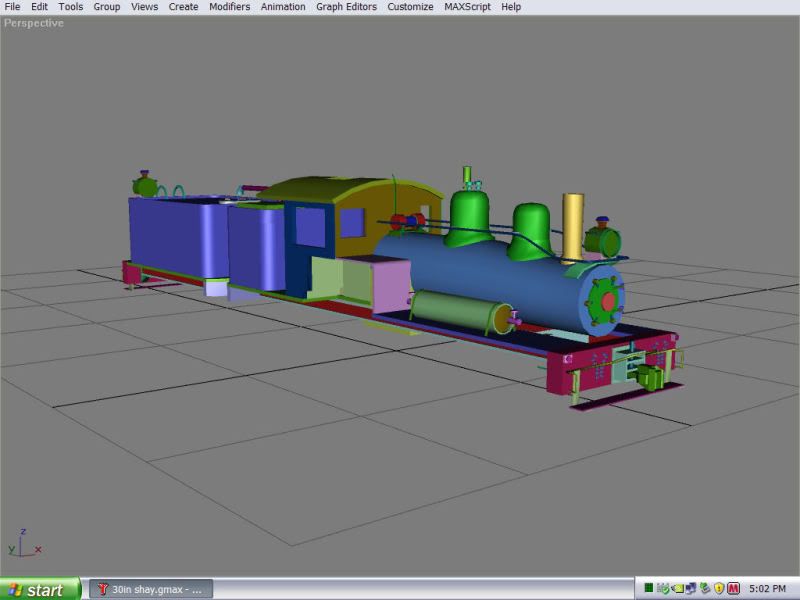The image size is (800, 600).
Task: Select the yellow smokestack on the locomotive
Action: click(x=573, y=227)
